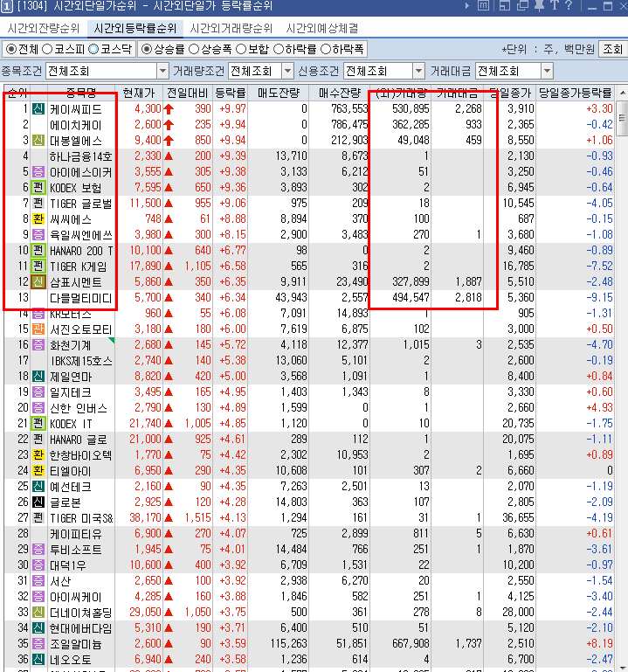The image size is (628, 672).
Task: Click the 환 badge beside 한창바이오텍
Action: tap(38, 454)
